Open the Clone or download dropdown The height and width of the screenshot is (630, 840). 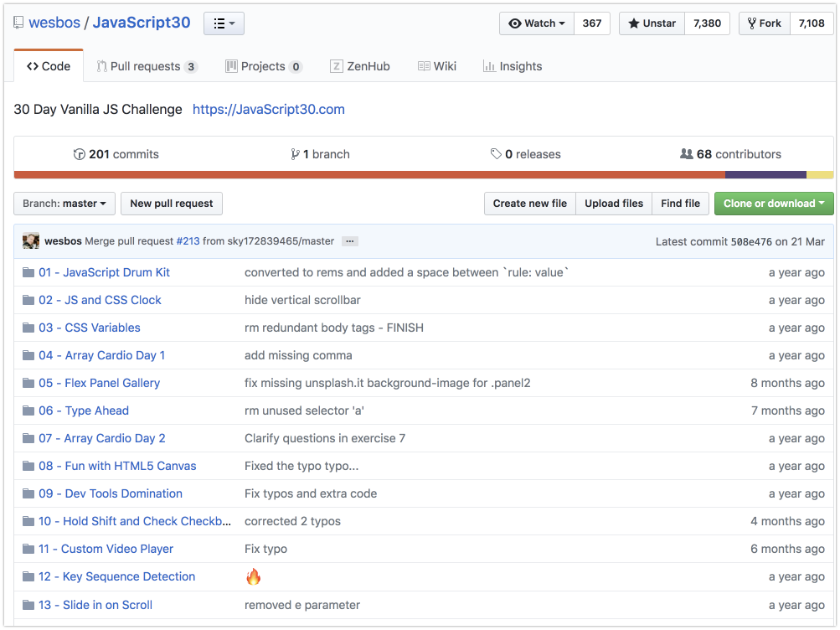(773, 204)
